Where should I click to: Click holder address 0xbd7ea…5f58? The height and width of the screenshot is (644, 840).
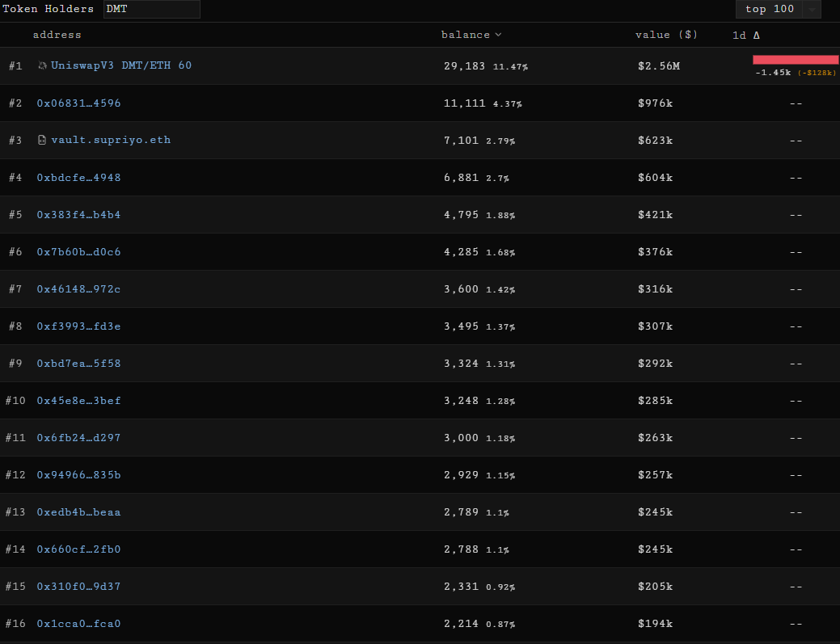coord(78,363)
